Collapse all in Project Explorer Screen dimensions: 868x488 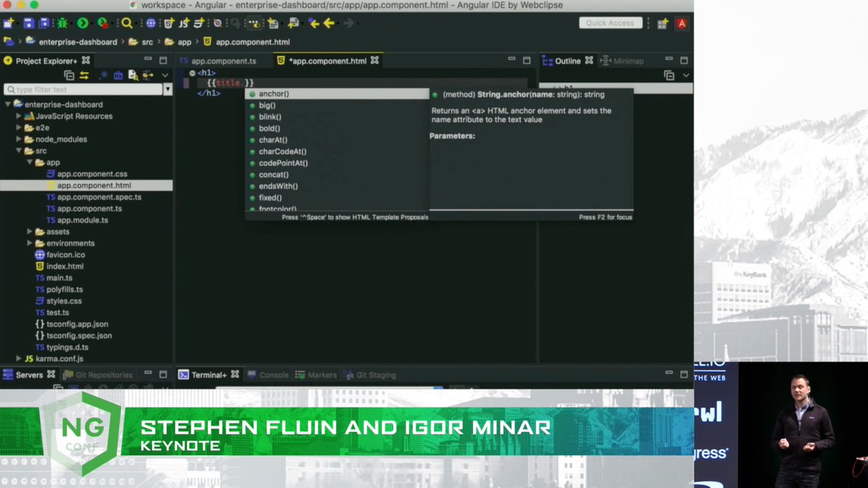[69, 75]
